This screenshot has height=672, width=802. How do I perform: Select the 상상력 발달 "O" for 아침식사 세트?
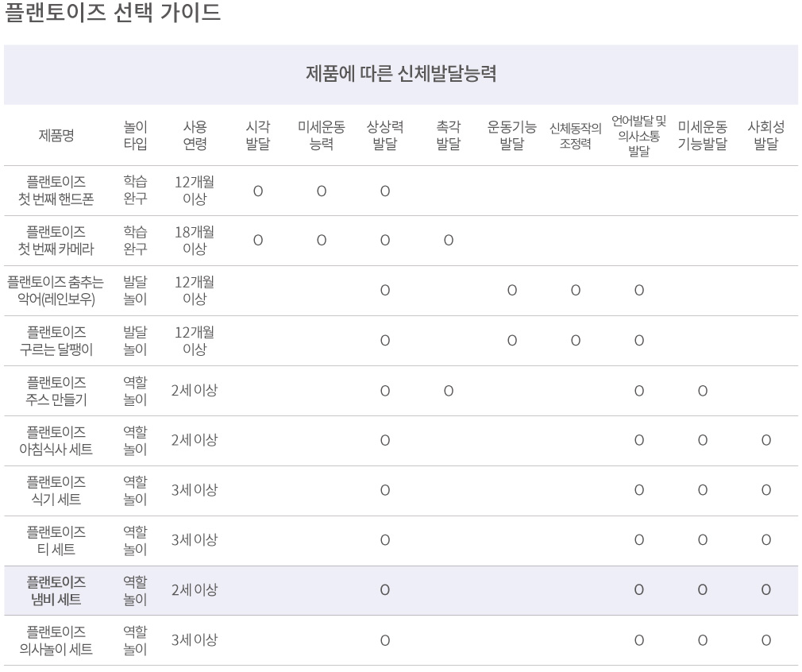click(385, 441)
